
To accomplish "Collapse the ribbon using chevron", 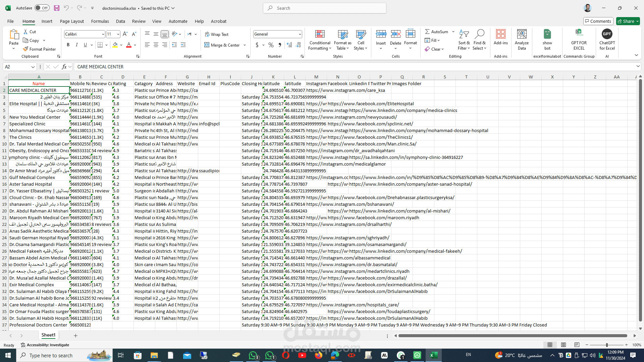I will point(636,55).
